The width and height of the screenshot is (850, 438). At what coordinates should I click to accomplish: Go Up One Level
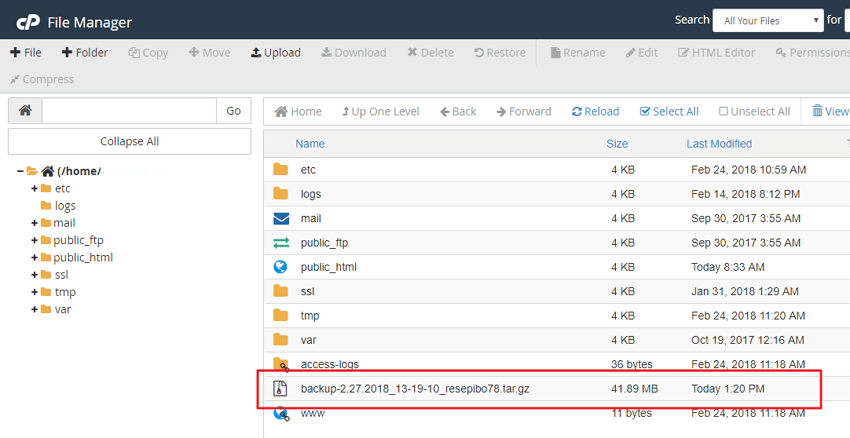[380, 112]
